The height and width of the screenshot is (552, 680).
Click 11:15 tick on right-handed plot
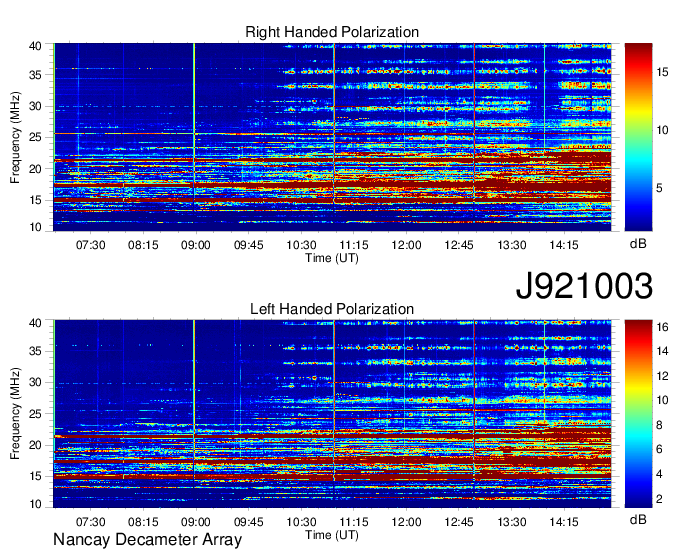click(354, 245)
